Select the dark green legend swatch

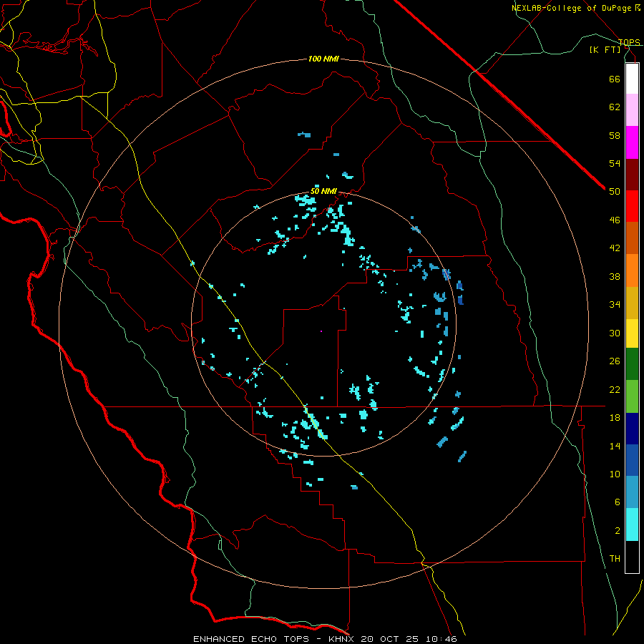(x=632, y=364)
